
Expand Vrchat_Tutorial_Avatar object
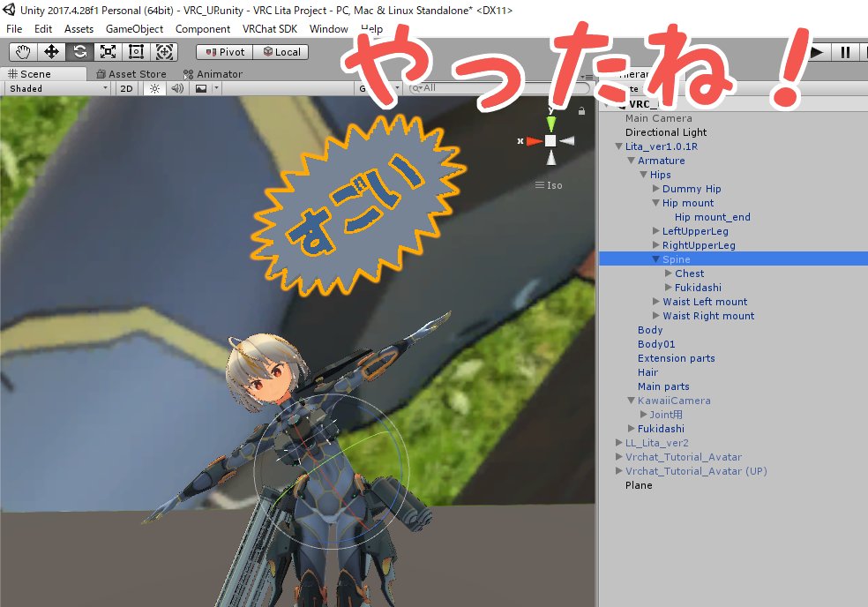619,457
